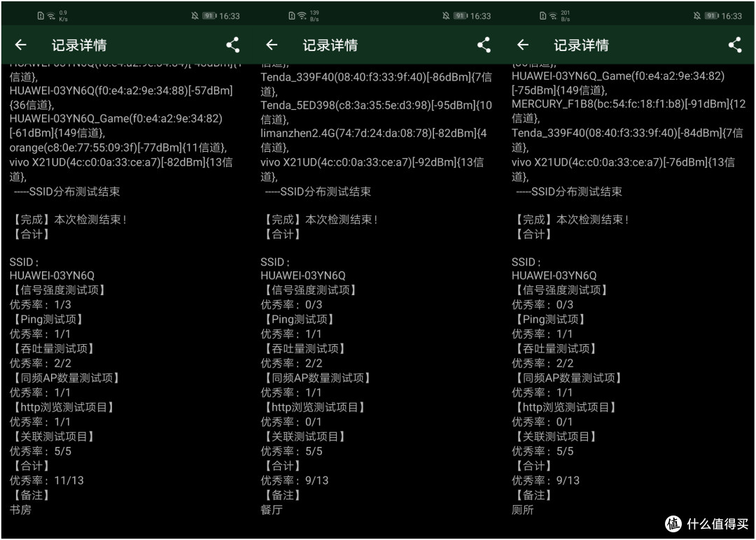Viewport: 756px width, 540px height.
Task: Tap the Wi-Fi icon beside 0.9 K/s
Action: pos(51,16)
